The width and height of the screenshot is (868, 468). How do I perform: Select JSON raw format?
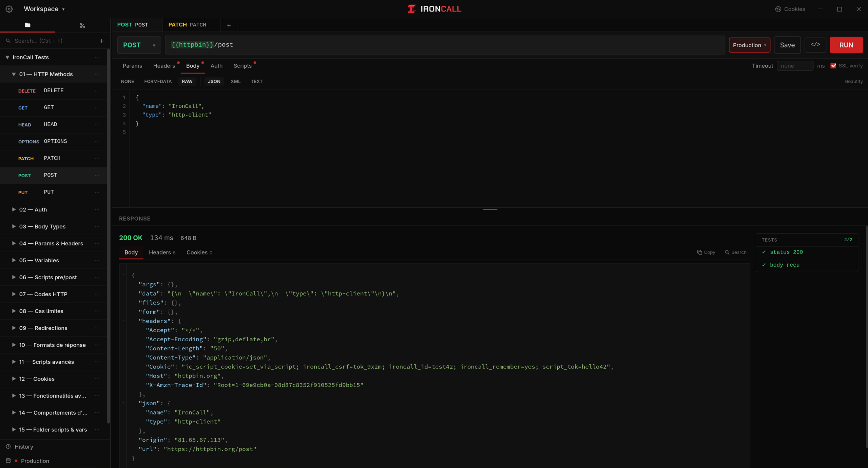click(x=214, y=82)
